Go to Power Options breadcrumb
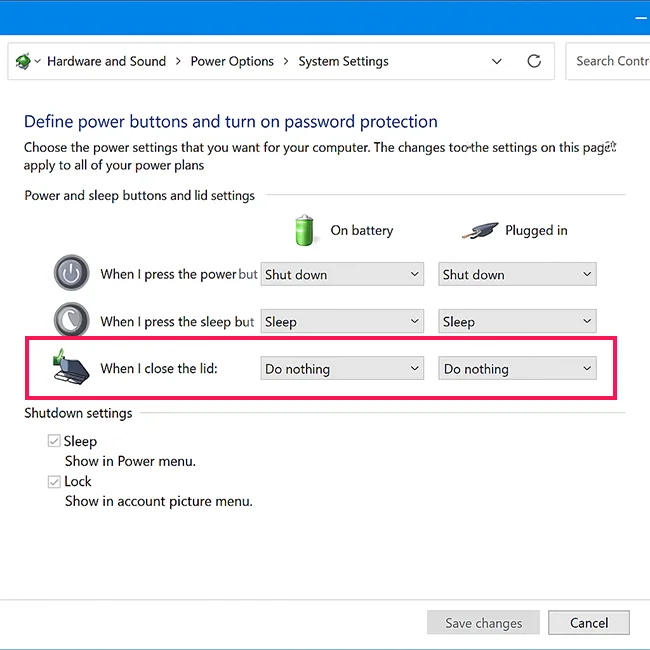Screen dimensions: 650x650 232,61
